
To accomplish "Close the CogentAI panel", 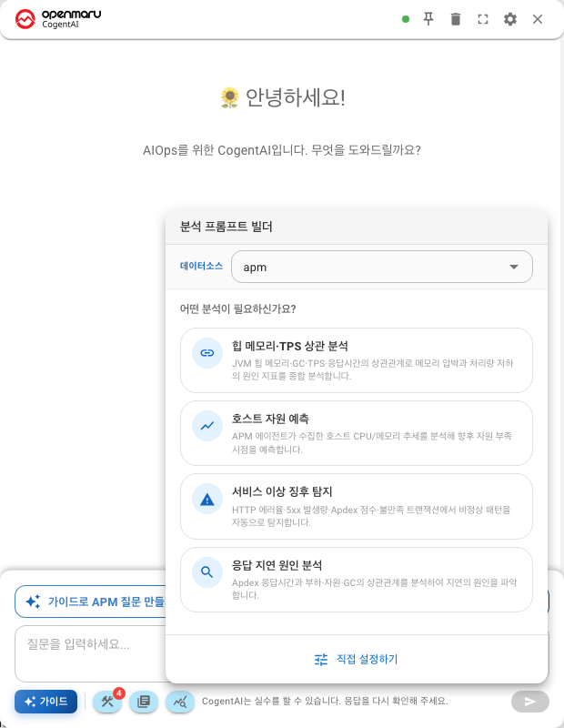I will click(538, 19).
